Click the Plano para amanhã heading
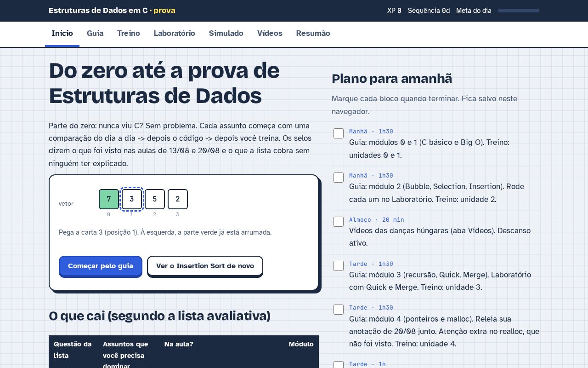588x368 pixels. point(392,79)
